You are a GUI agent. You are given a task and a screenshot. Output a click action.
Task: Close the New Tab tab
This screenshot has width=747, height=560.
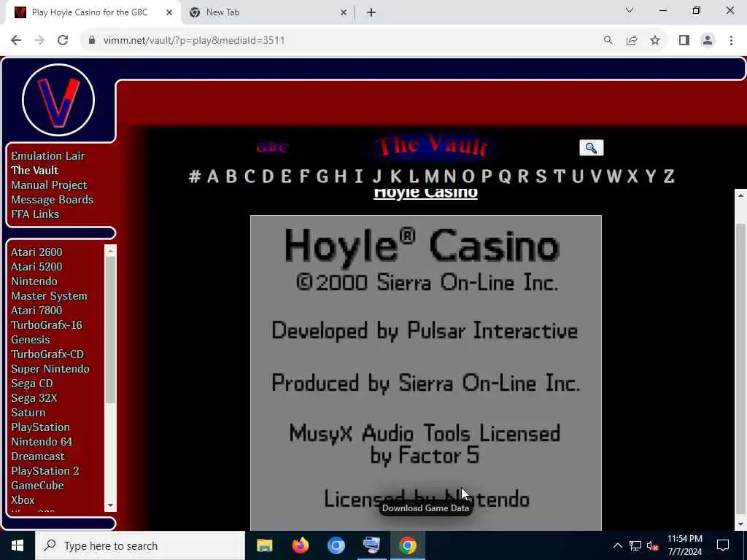pos(344,12)
